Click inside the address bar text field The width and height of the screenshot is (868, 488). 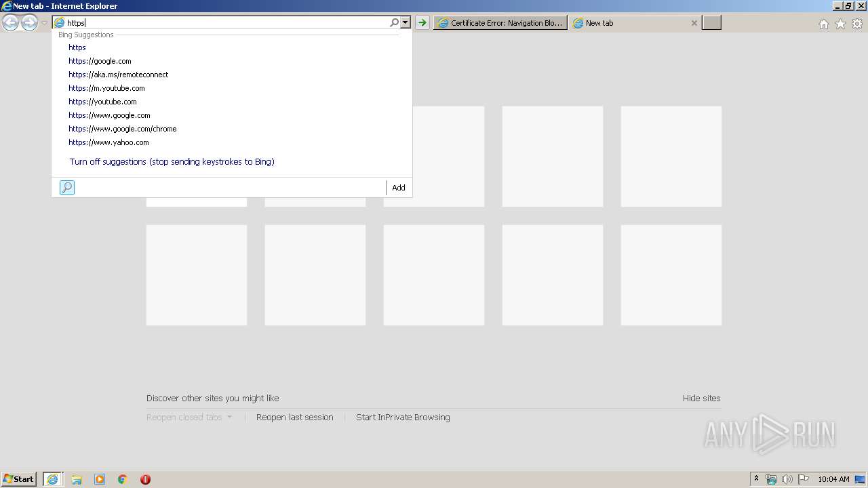tap(227, 23)
